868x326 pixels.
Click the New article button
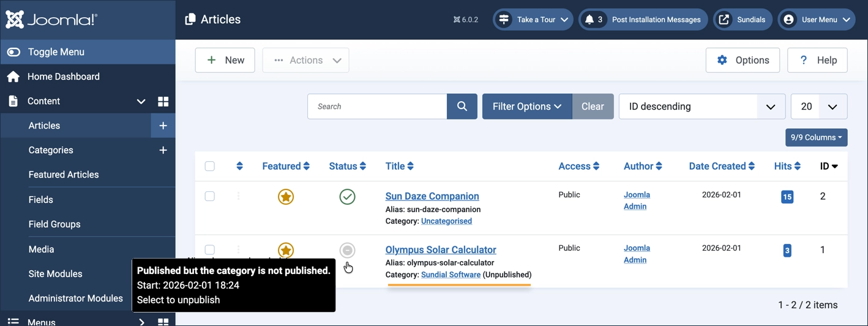pyautogui.click(x=225, y=60)
